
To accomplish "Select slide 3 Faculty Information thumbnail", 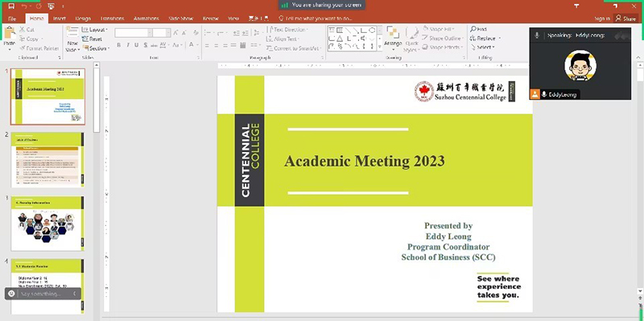I will coord(47,223).
